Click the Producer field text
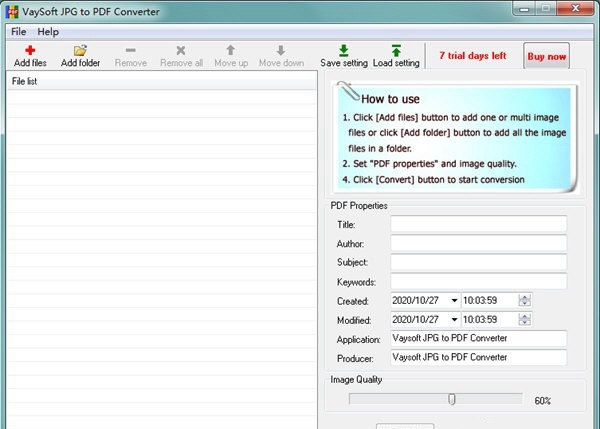 (450, 357)
